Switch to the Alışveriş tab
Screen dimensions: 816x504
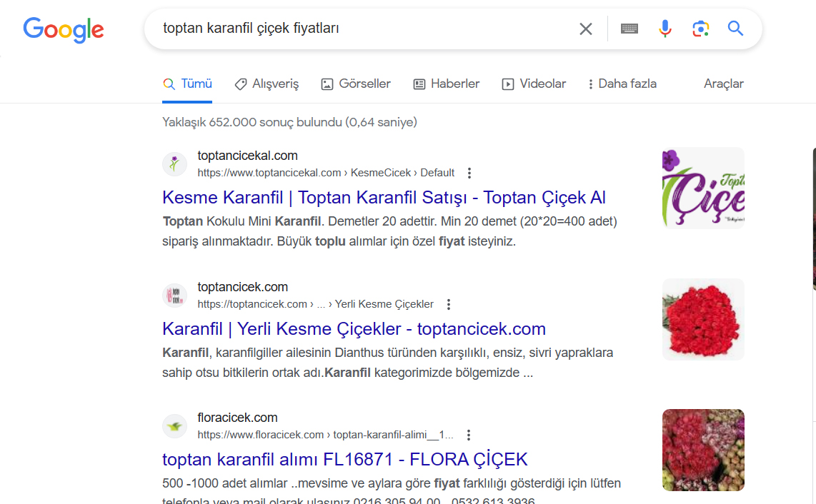pyautogui.click(x=267, y=84)
